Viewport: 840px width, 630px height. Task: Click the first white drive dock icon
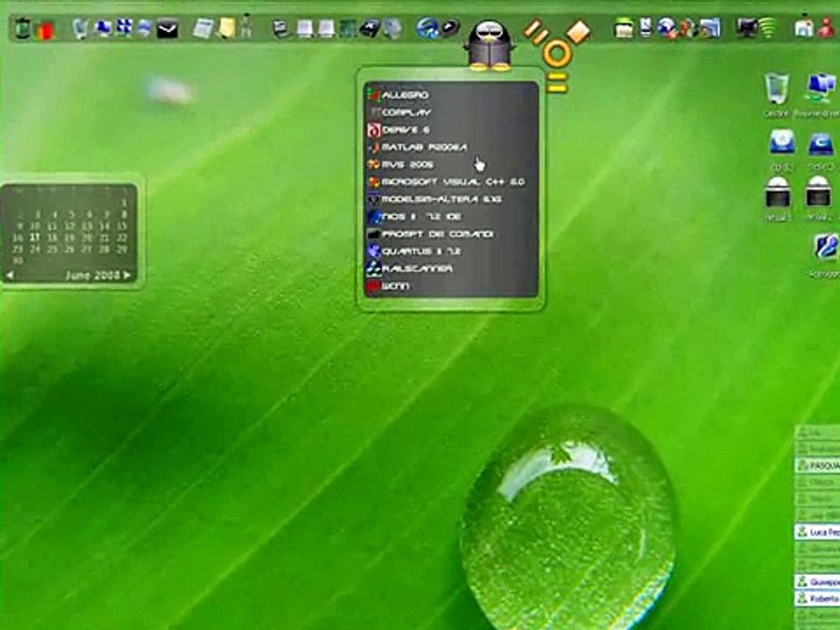click(x=304, y=28)
